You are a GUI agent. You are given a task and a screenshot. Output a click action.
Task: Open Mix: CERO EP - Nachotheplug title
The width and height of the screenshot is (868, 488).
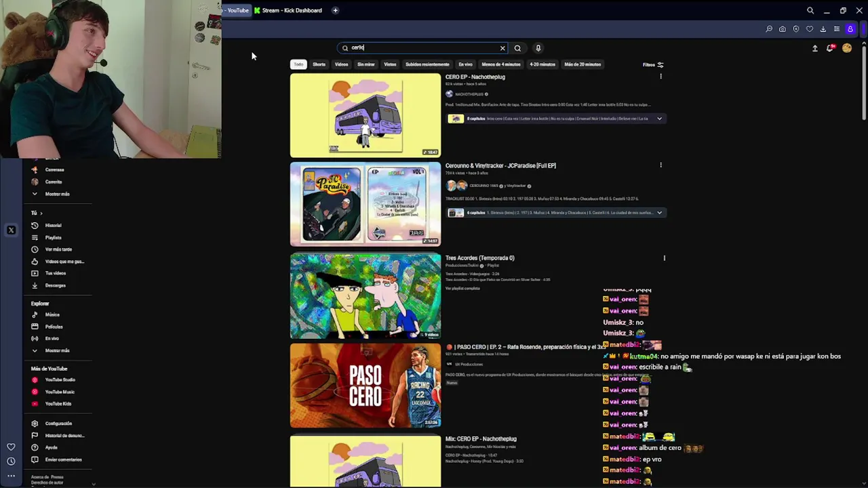481,439
